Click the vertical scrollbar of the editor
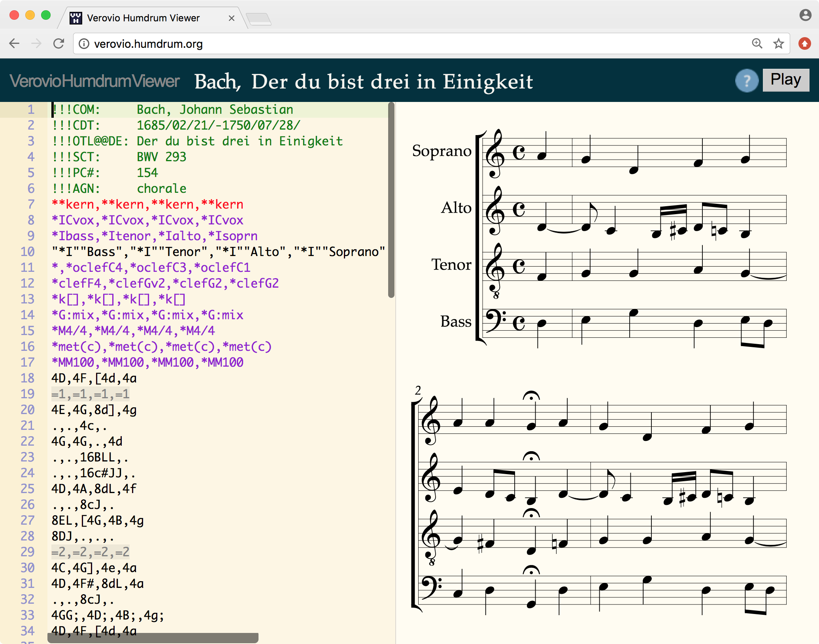Screen dimensions: 819x644 [x=391, y=200]
